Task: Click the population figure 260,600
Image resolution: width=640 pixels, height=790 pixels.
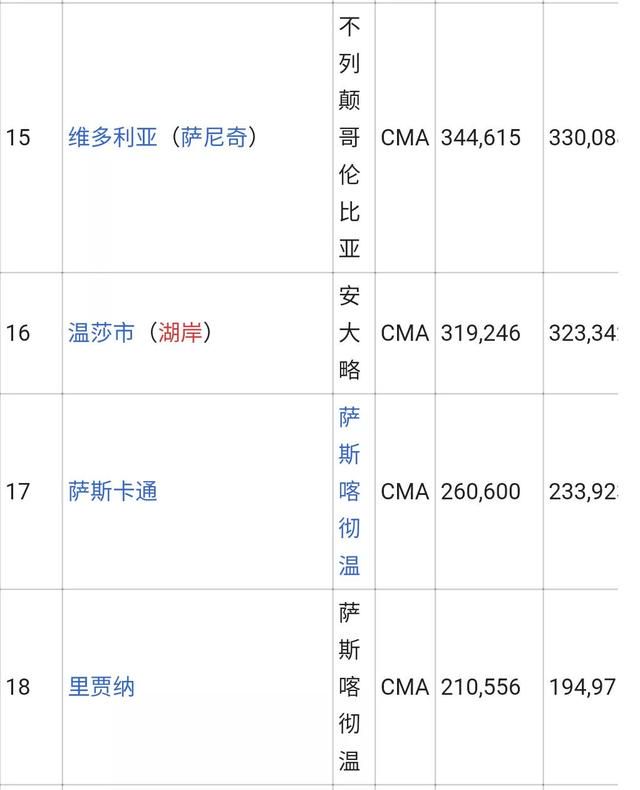Action: [481, 491]
